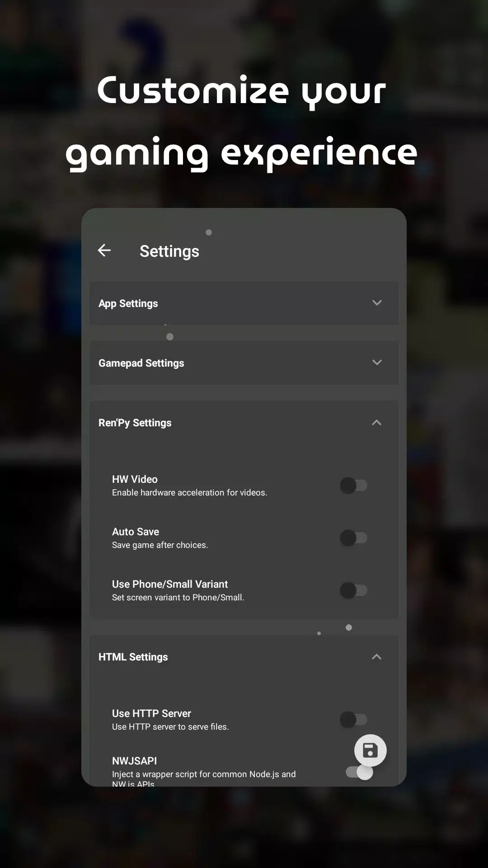Tap the NWJSAPI option label
Viewport: 488px width, 868px height.
(x=134, y=761)
